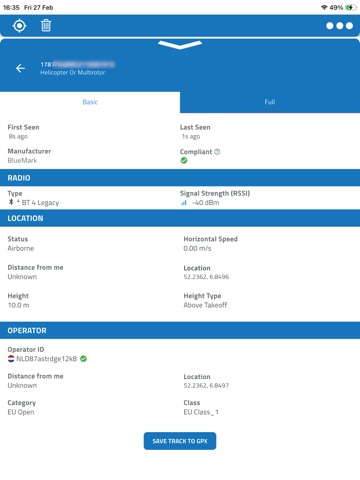Tap the Operator ID NLD87astrdge12kB
360x480 pixels.
(x=47, y=359)
